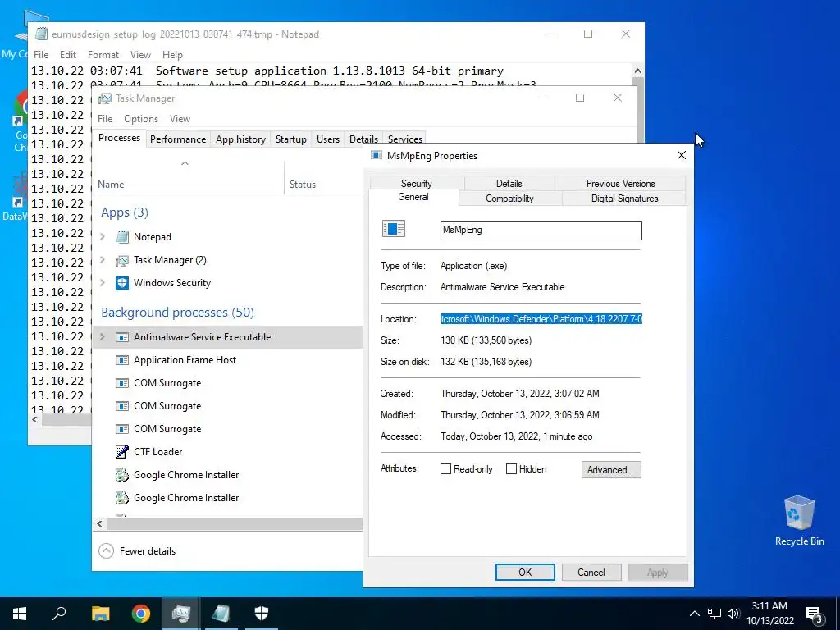Expand the Windows Security app entry

(x=103, y=282)
